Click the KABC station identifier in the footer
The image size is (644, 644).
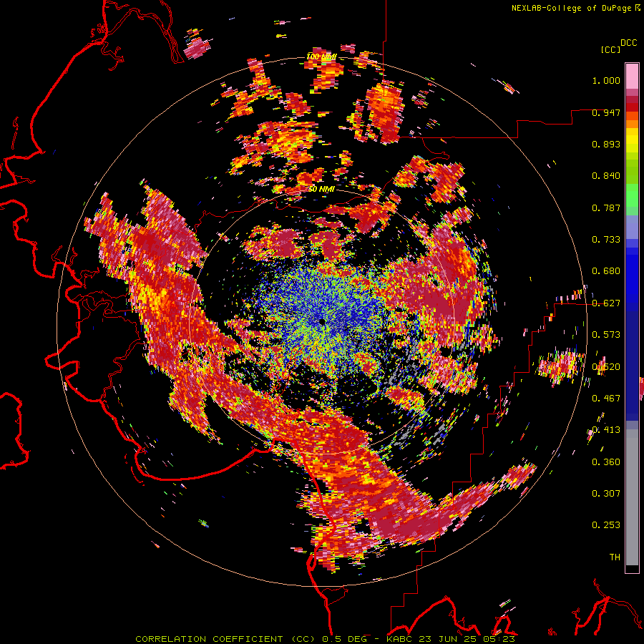(x=399, y=639)
